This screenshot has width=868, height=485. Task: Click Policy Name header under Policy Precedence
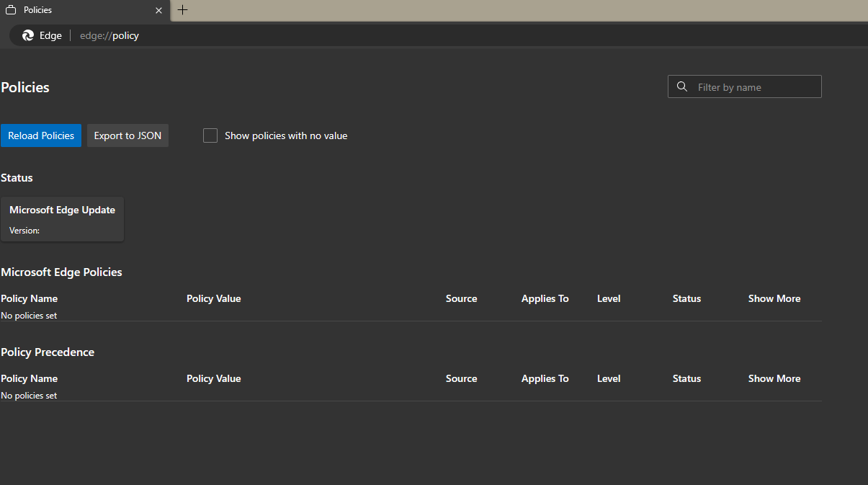pyautogui.click(x=29, y=378)
